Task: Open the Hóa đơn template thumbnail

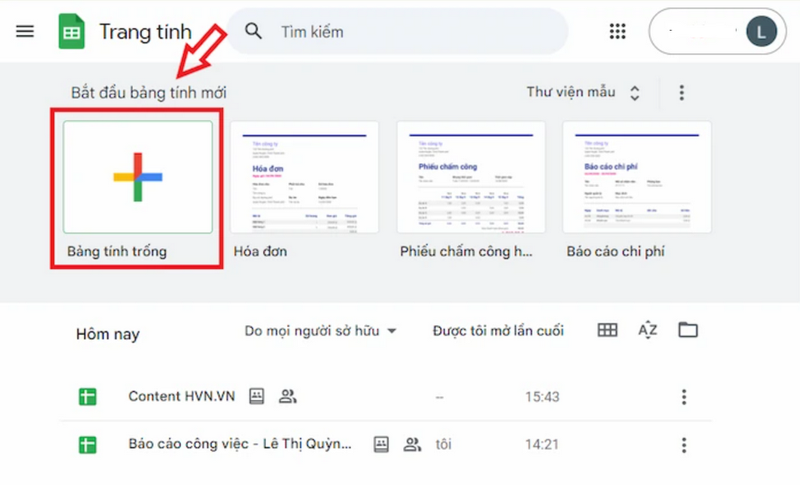Action: [x=305, y=177]
